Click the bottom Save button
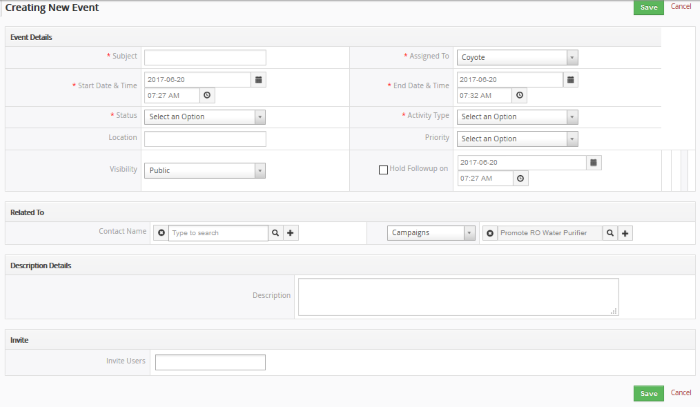The width and height of the screenshot is (700, 407). 649,393
